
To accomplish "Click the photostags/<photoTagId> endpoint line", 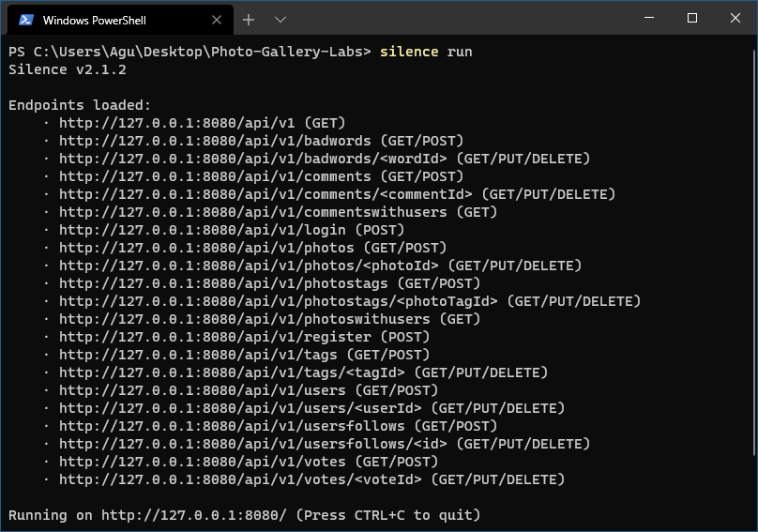I will (350, 301).
